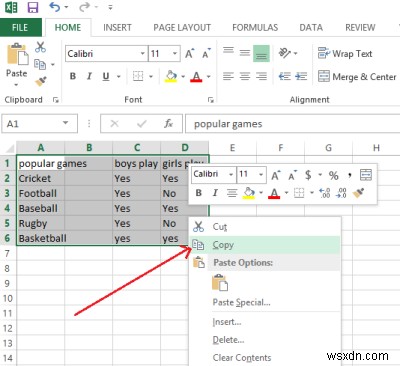Click the Paste option icon under Paste Options
The width and height of the screenshot is (400, 366).
pyautogui.click(x=220, y=283)
